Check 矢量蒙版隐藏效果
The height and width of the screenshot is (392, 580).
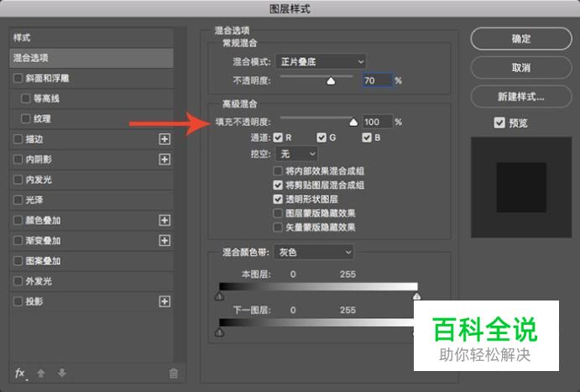[x=278, y=227]
